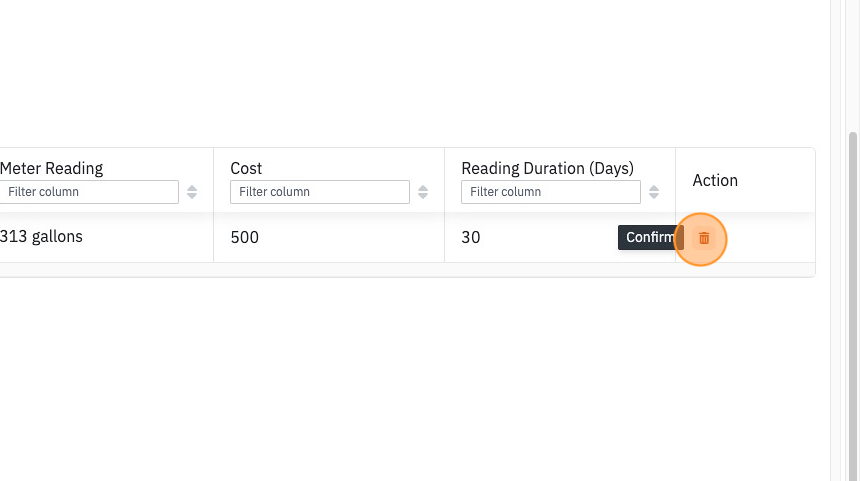Click the Confirm tooltip label
The width and height of the screenshot is (860, 481).
coord(650,237)
